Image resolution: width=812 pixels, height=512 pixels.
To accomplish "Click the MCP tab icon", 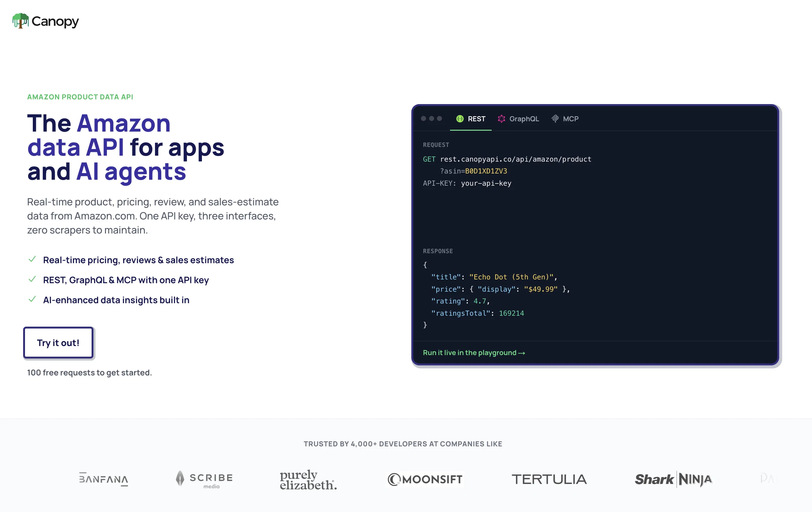I will point(555,119).
